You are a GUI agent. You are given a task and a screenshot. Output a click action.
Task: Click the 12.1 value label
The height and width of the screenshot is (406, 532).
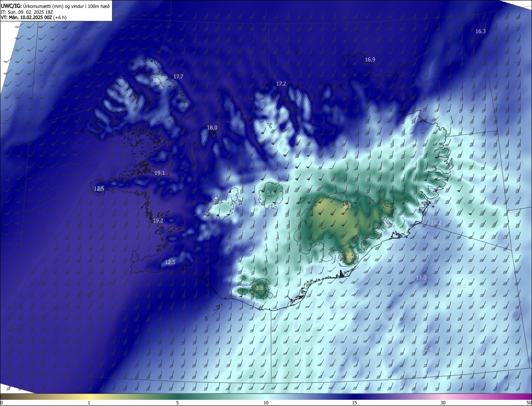(404, 382)
